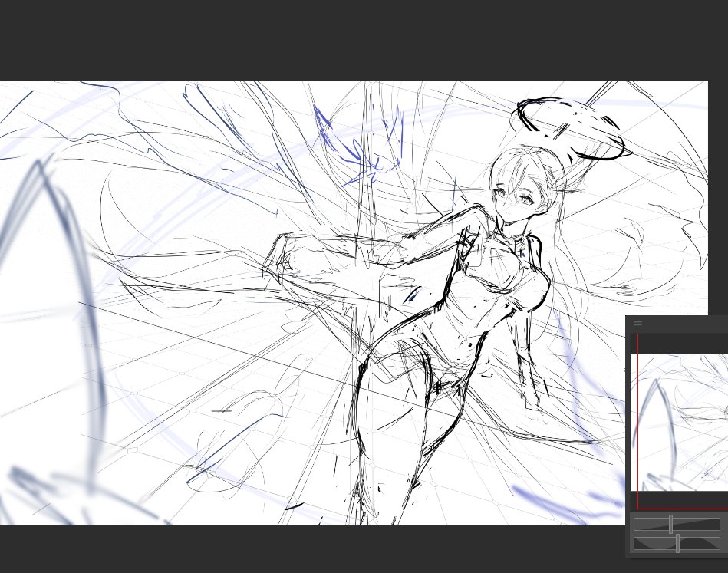Click the Navigator rotation slider handle
Image resolution: width=728 pixels, height=573 pixels.
pyautogui.click(x=678, y=543)
